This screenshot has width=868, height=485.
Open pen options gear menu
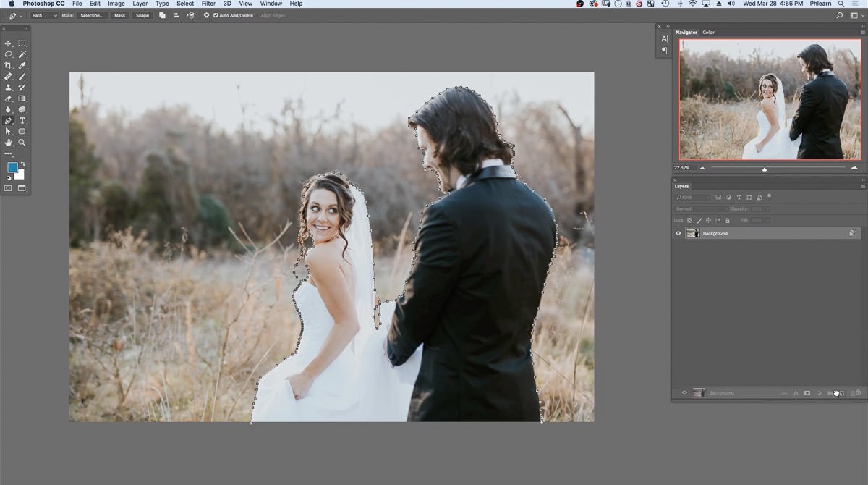tap(207, 15)
